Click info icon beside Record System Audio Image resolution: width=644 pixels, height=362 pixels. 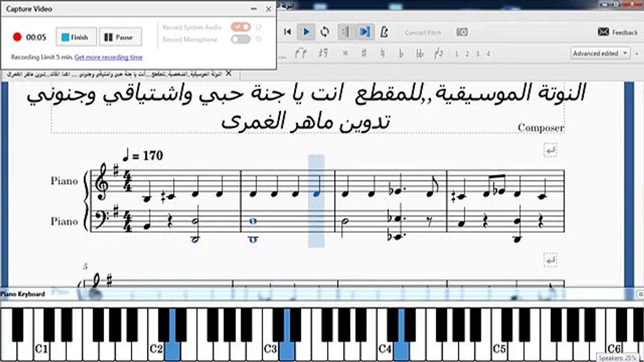tap(259, 27)
